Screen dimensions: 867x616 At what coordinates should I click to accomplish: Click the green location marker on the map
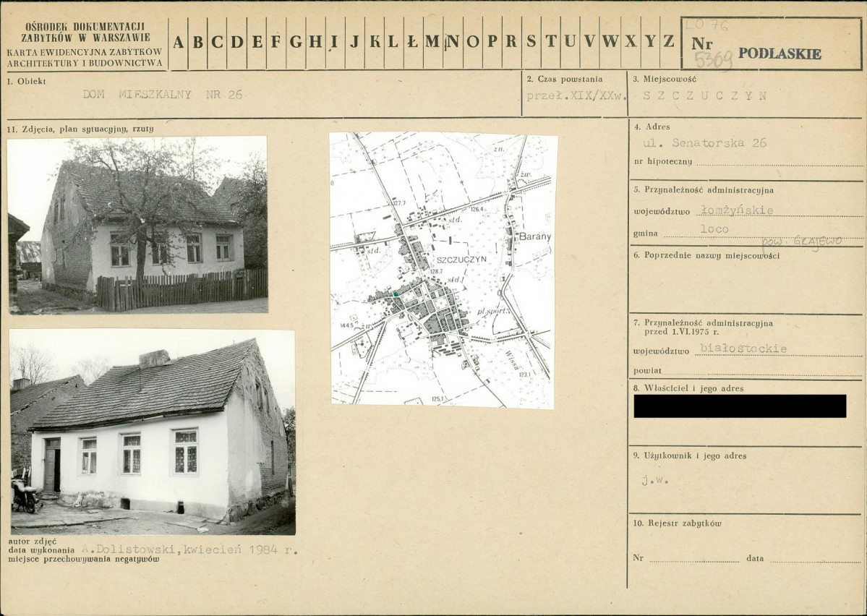396,294
